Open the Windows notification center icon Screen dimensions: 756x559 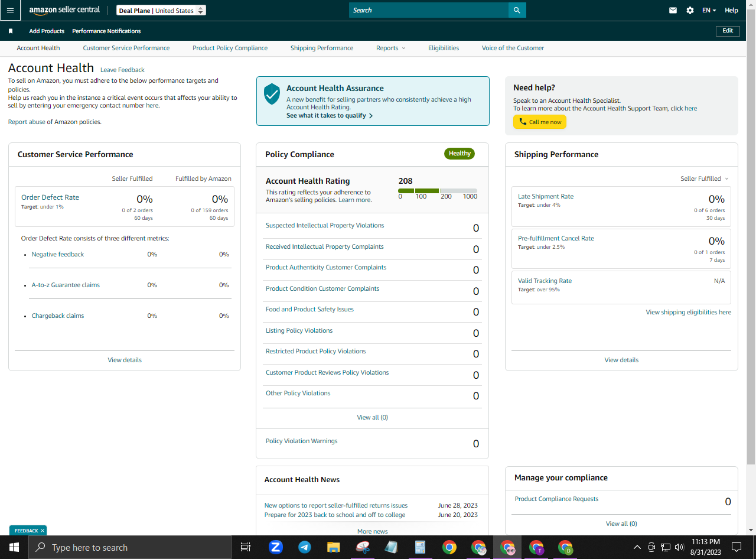(737, 547)
